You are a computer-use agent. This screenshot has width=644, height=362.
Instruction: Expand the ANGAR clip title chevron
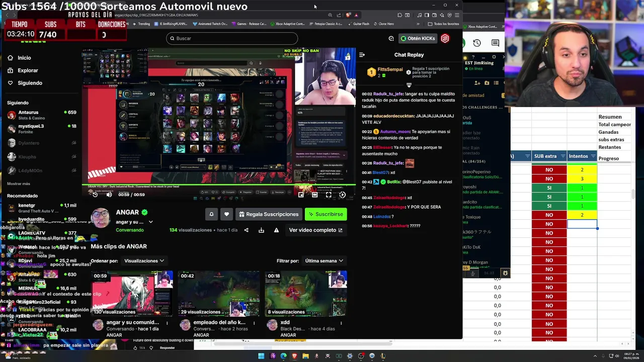[x=150, y=222]
